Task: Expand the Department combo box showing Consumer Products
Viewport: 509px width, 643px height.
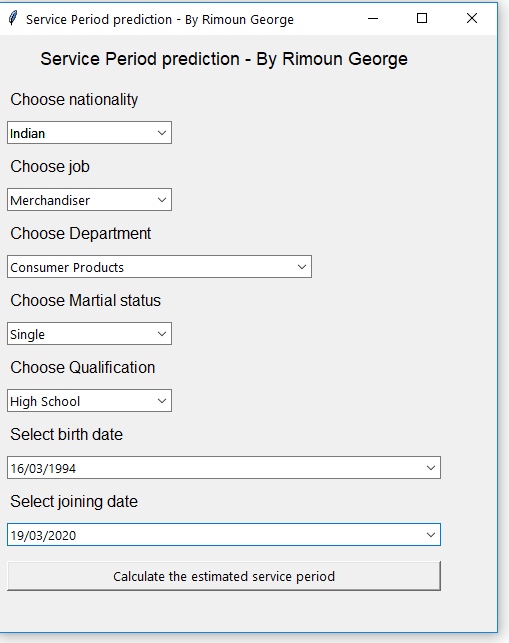Action: (160, 267)
